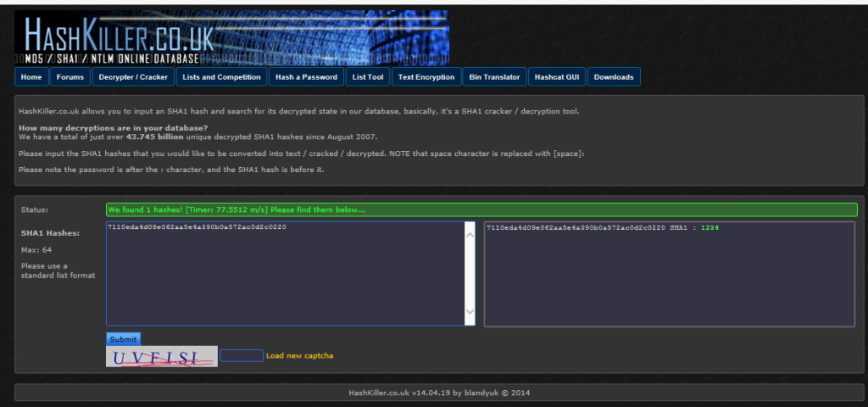Screen dimensions: 868x407
Task: Click the cracked password value 1234
Action: 709,227
